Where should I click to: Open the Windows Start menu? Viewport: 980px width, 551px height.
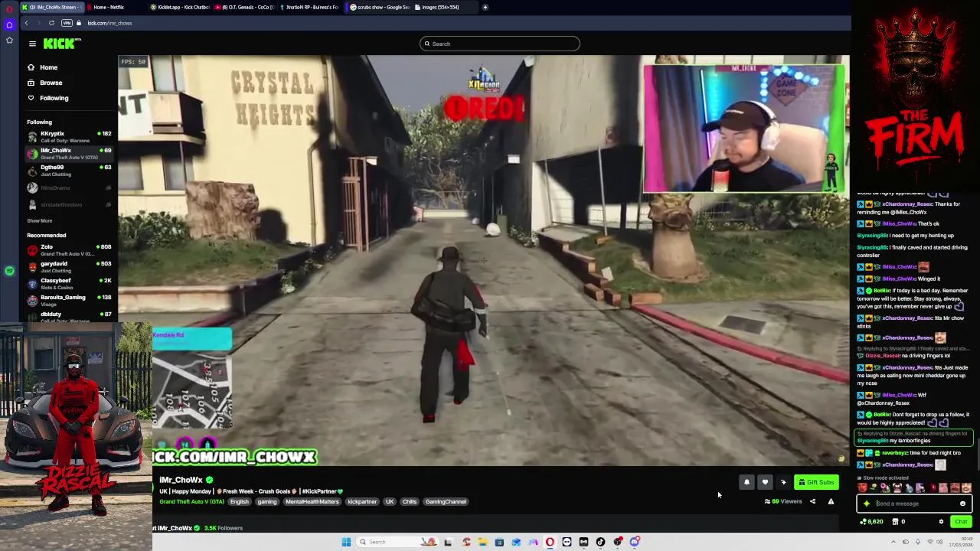(x=346, y=542)
